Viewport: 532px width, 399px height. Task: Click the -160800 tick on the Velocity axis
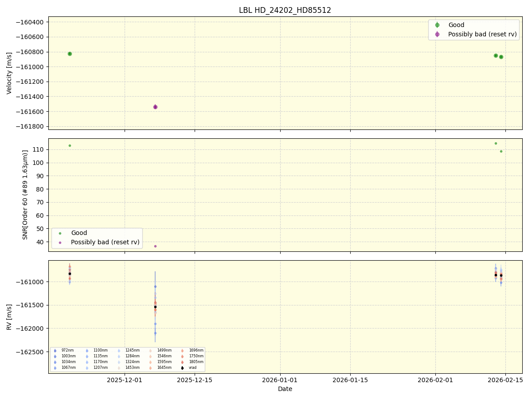point(30,52)
